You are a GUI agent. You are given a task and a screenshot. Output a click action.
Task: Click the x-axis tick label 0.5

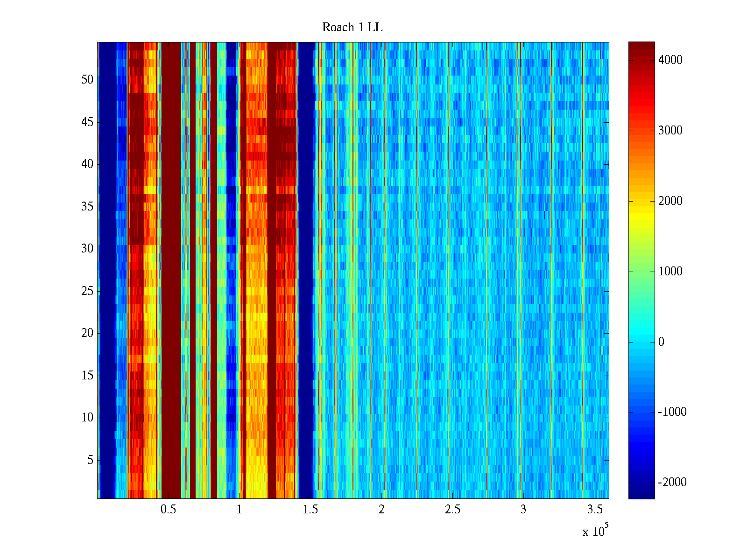point(168,510)
